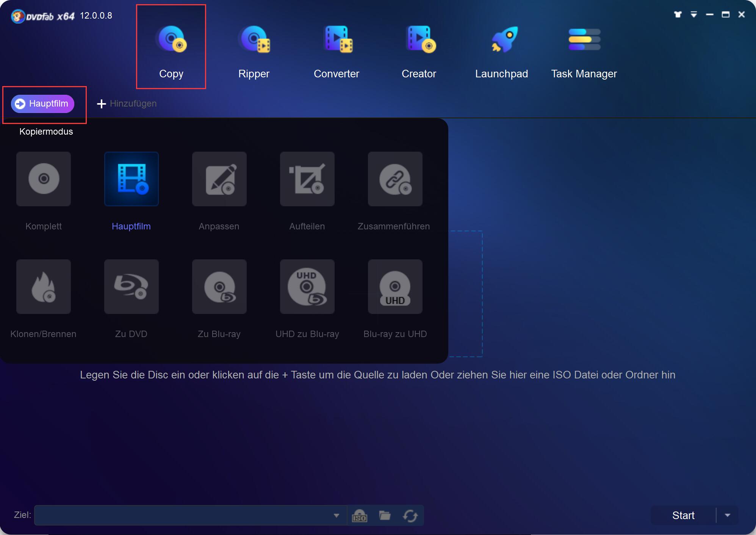Click the Hinzufügen add source button
Viewport: 756px width, 535px height.
tap(127, 104)
